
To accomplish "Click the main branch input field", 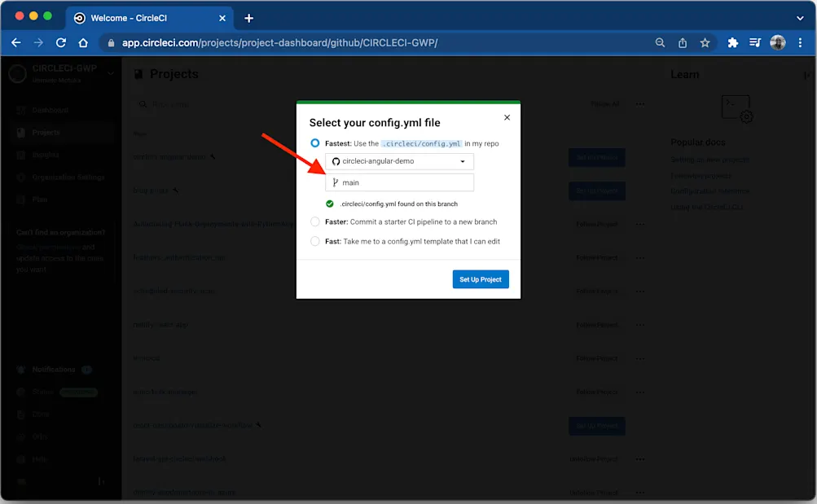I will (x=400, y=182).
